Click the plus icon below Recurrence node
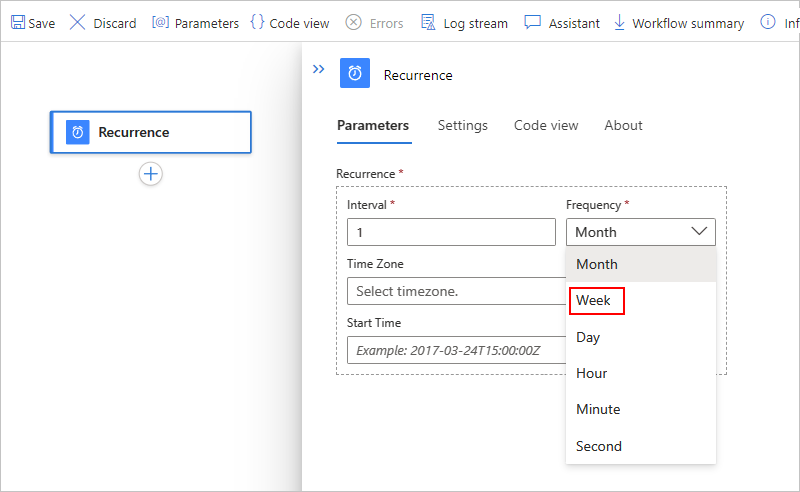 151,174
